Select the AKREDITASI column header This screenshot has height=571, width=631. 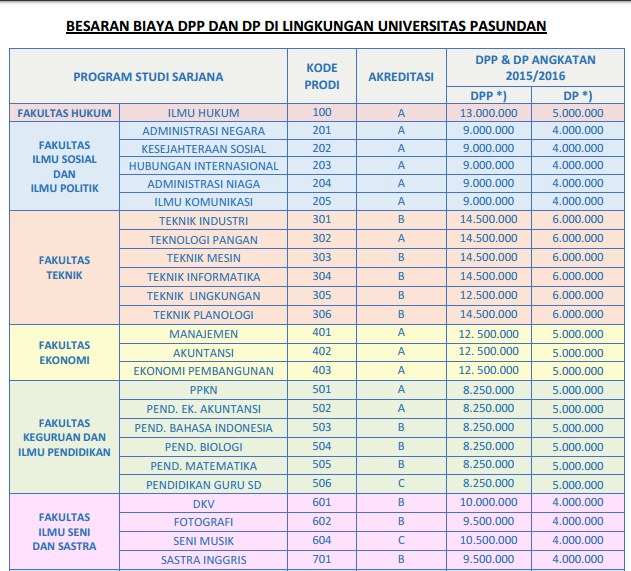pyautogui.click(x=401, y=76)
